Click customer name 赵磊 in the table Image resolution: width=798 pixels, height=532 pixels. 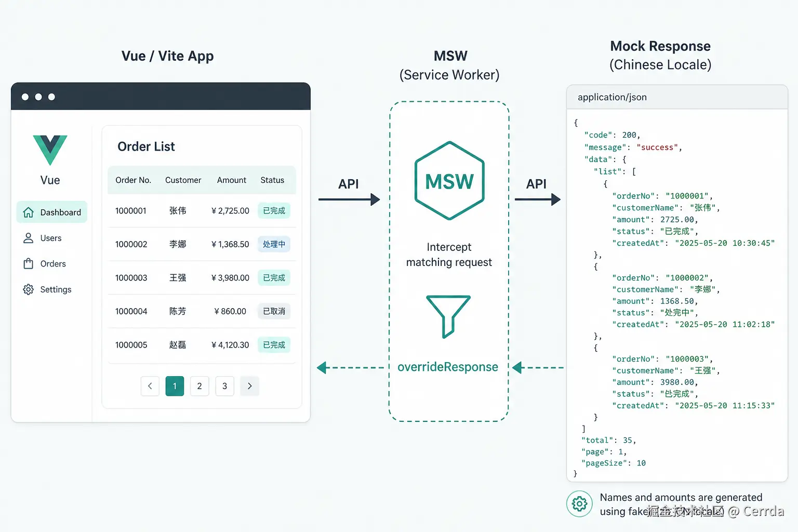point(178,345)
